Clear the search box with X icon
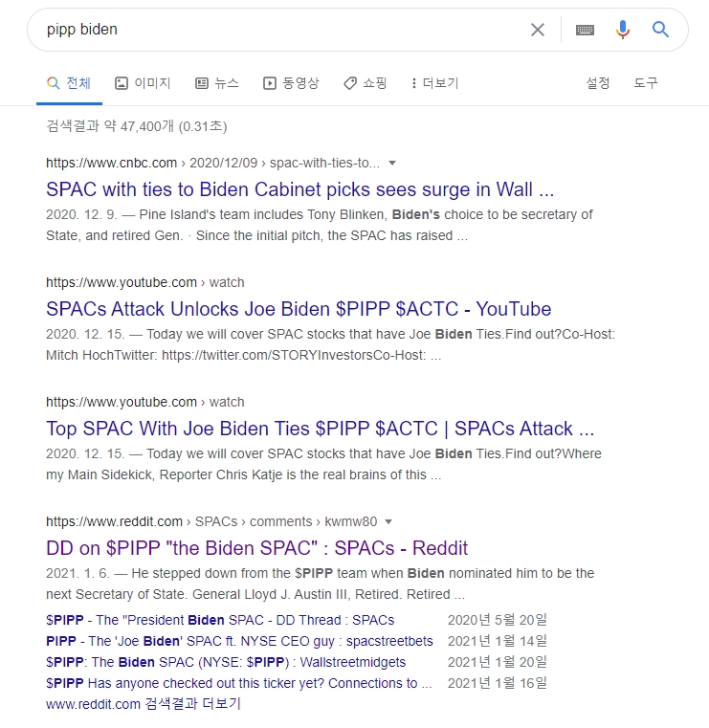The width and height of the screenshot is (709, 728). pos(537,30)
